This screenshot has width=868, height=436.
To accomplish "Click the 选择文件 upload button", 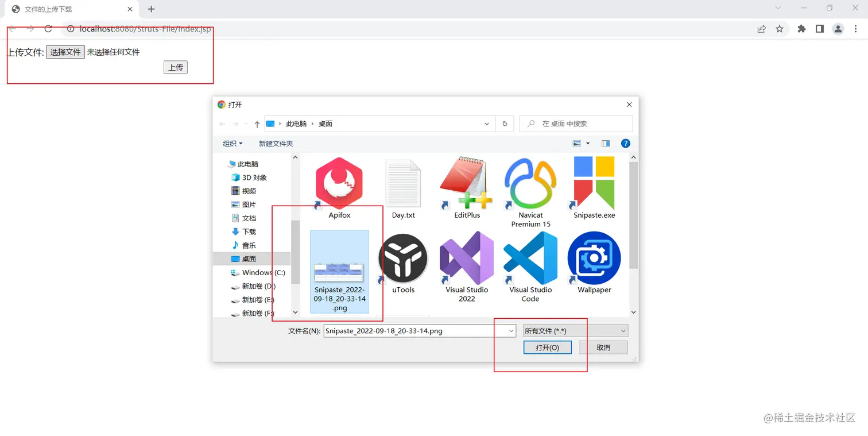I will coord(65,52).
